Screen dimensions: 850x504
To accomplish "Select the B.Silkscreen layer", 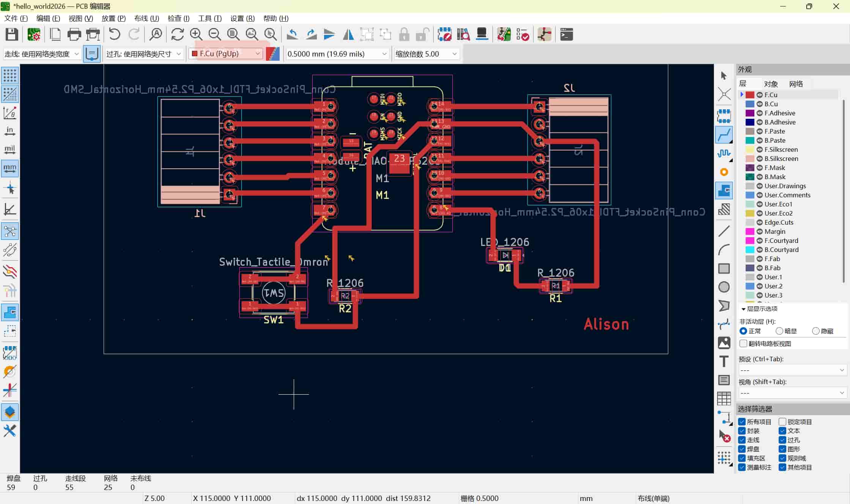I will pyautogui.click(x=782, y=159).
